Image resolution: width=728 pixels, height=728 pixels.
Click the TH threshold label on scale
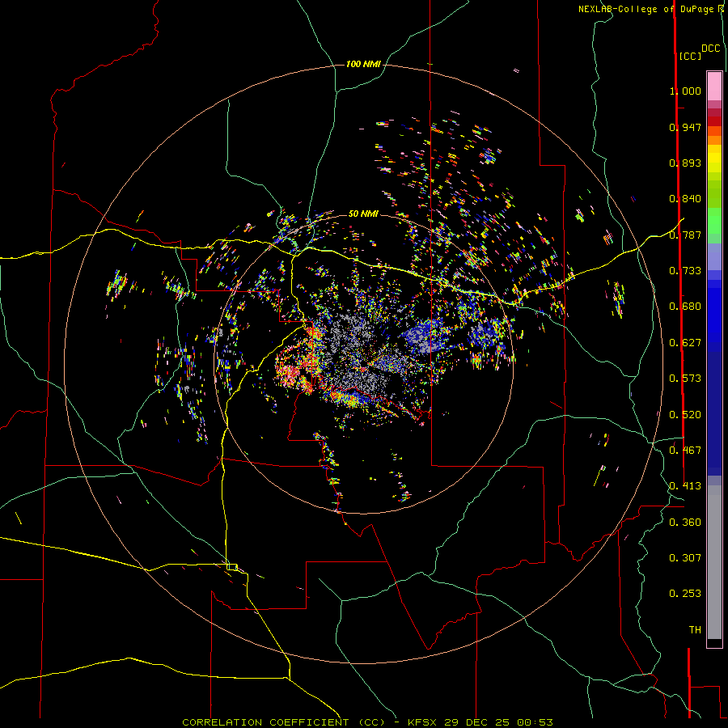(695, 630)
